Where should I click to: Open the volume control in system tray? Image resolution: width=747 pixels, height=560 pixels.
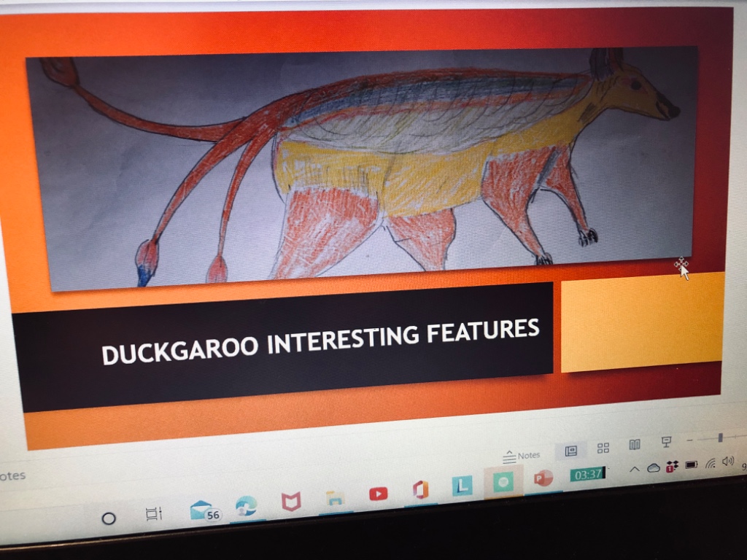tap(727, 461)
